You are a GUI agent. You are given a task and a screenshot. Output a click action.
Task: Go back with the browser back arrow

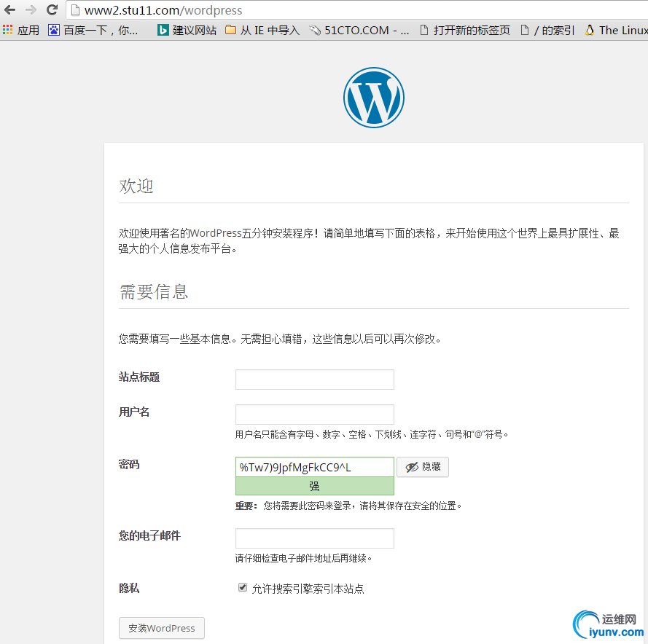[x=9, y=9]
